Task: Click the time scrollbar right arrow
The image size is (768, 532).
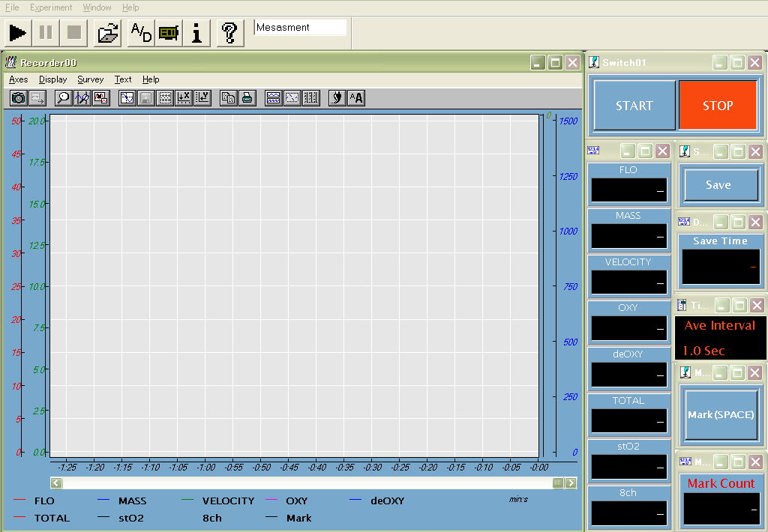Action: [x=571, y=483]
